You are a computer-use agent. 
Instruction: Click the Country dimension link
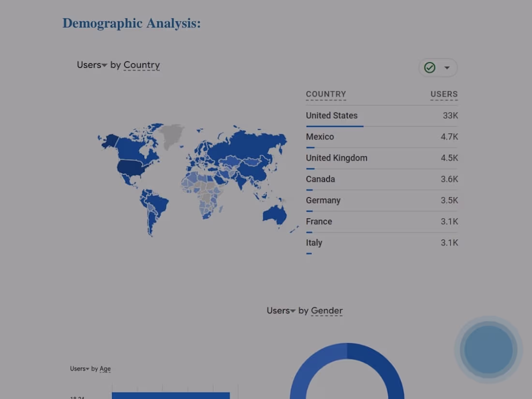142,65
